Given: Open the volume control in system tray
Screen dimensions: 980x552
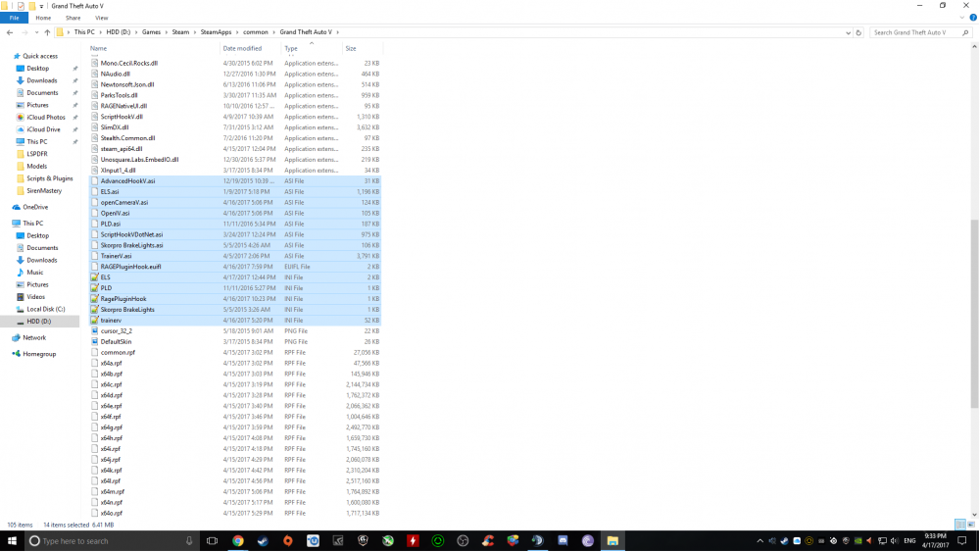Looking at the screenshot, I should point(895,541).
